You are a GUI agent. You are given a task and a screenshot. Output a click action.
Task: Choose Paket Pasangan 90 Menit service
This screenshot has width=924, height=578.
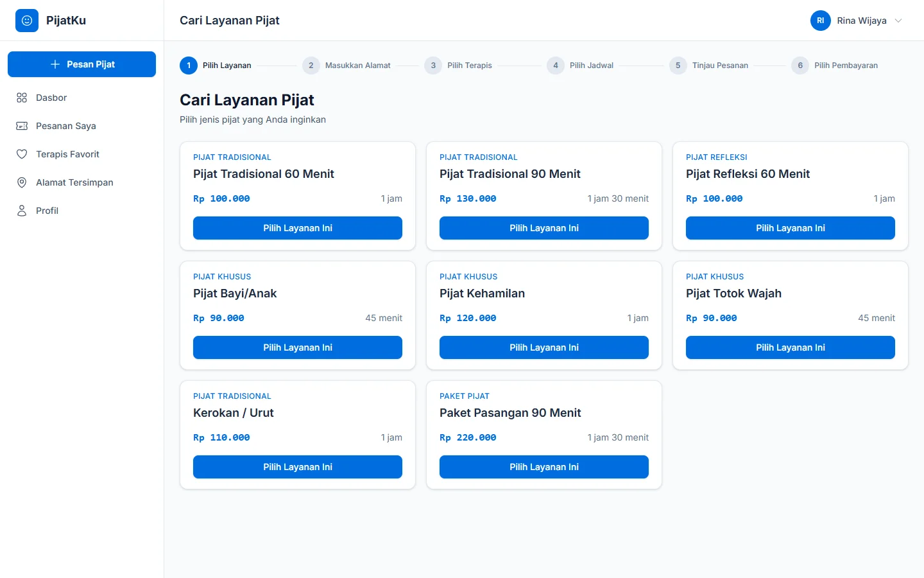point(544,467)
